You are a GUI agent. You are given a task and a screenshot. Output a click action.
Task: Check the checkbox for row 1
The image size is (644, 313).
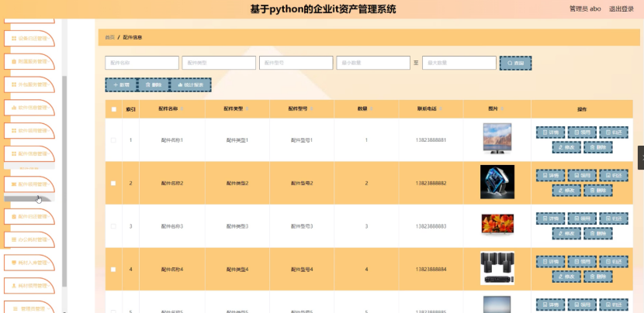tap(113, 140)
